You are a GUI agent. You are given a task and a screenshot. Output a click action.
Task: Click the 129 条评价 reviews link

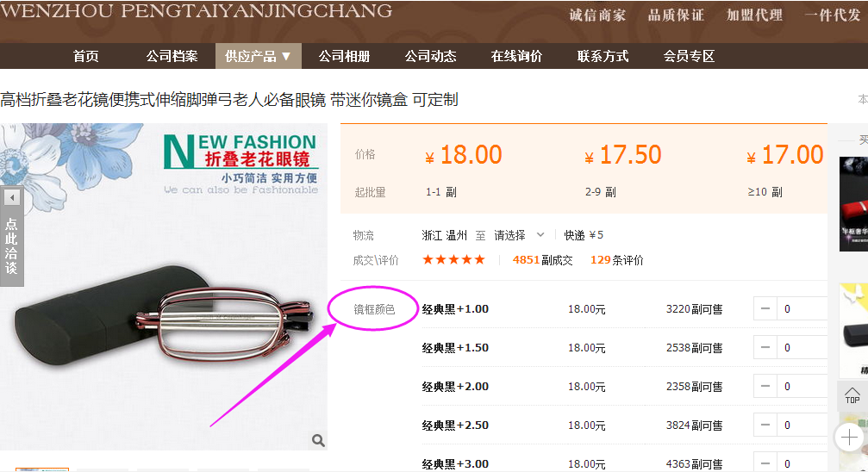tap(616, 260)
